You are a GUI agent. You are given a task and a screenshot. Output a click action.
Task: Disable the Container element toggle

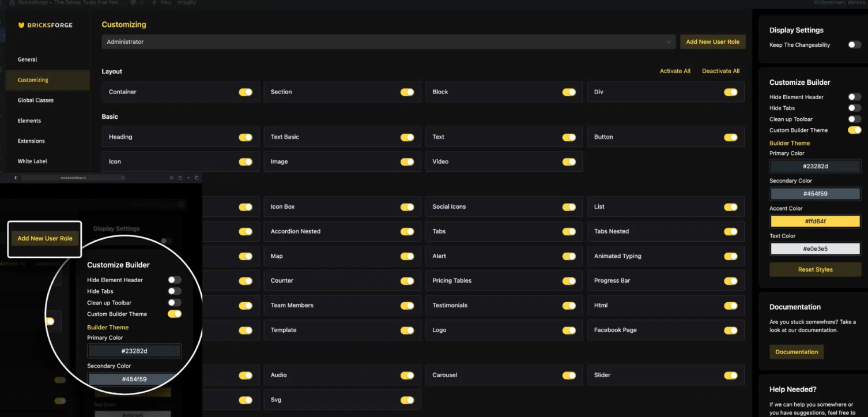(x=246, y=92)
